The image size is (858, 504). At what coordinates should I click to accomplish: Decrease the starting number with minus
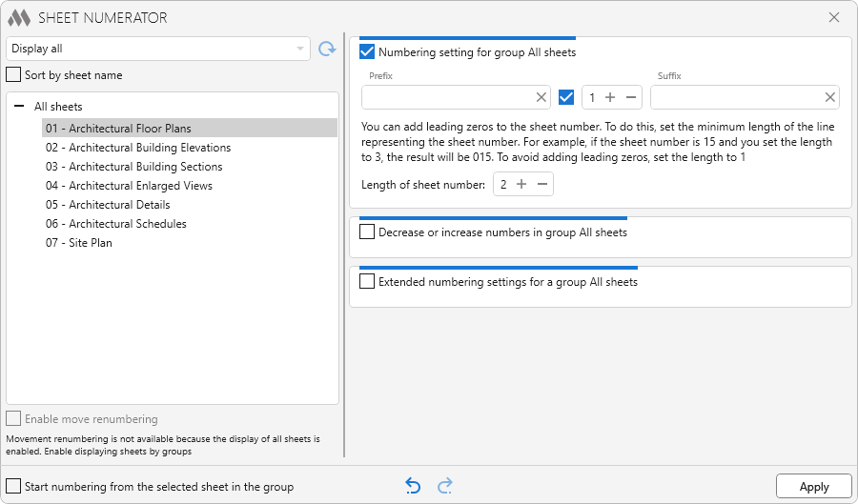click(630, 97)
